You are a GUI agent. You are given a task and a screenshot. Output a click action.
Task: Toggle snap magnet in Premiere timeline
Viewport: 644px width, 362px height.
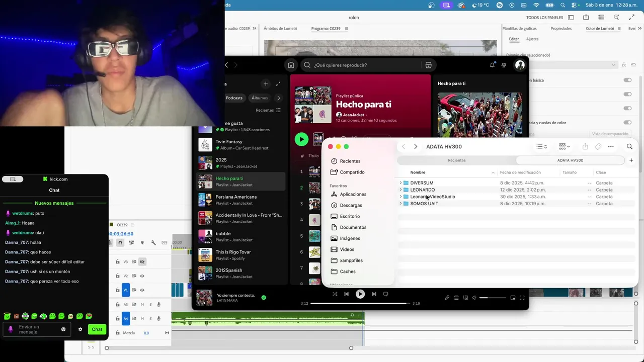coord(120,243)
